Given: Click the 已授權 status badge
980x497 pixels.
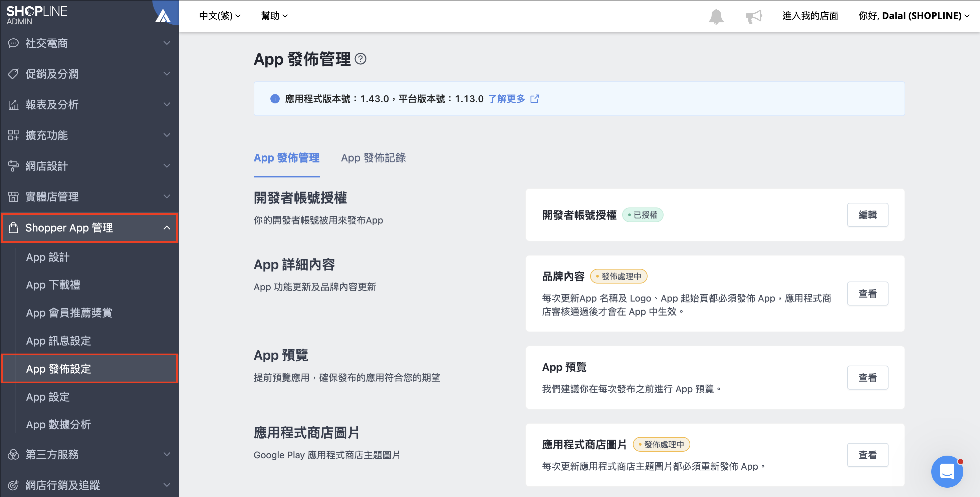Looking at the screenshot, I should pos(643,215).
